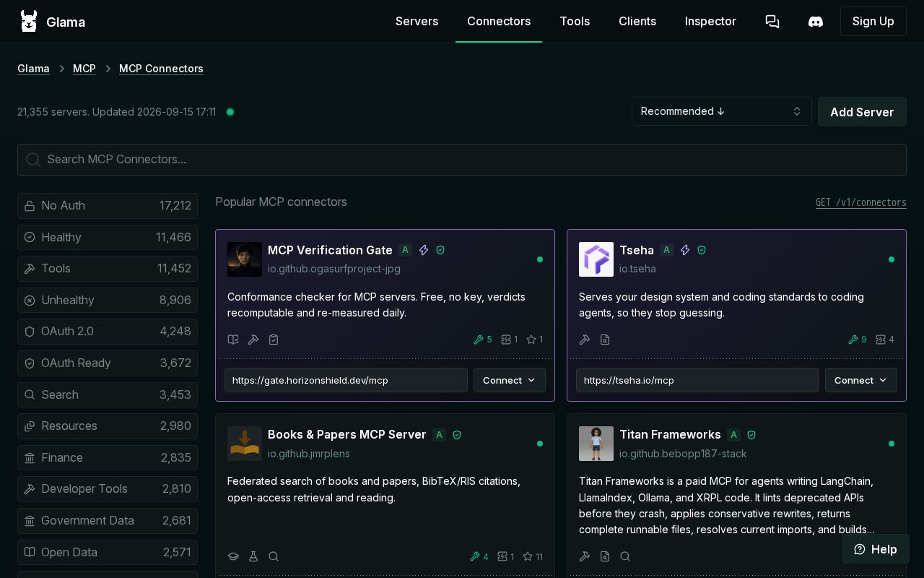
Task: Click the Glama llama logo
Action: tap(29, 22)
